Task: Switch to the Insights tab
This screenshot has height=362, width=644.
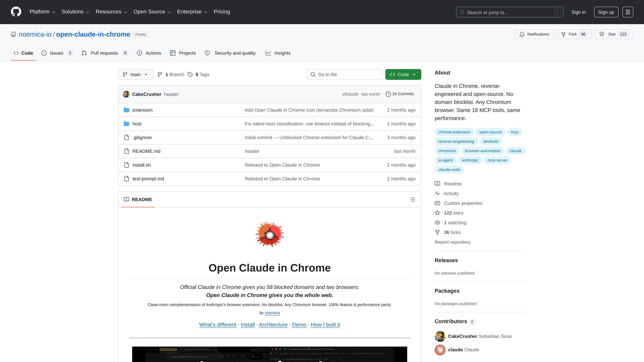Action: click(x=278, y=53)
